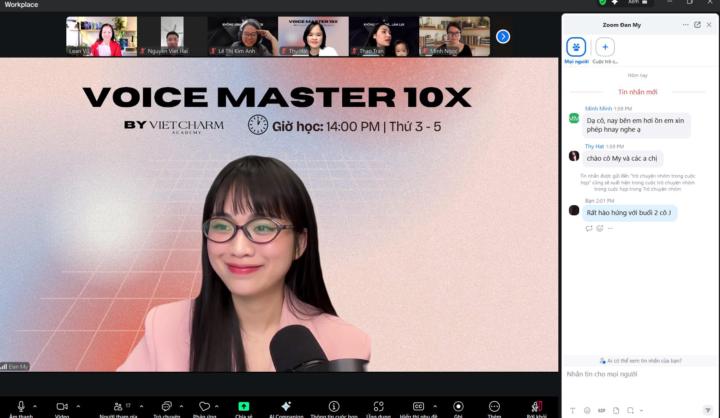Image resolution: width=720 pixels, height=418 pixels.
Task: Open text formatting T icon
Action: click(x=572, y=410)
